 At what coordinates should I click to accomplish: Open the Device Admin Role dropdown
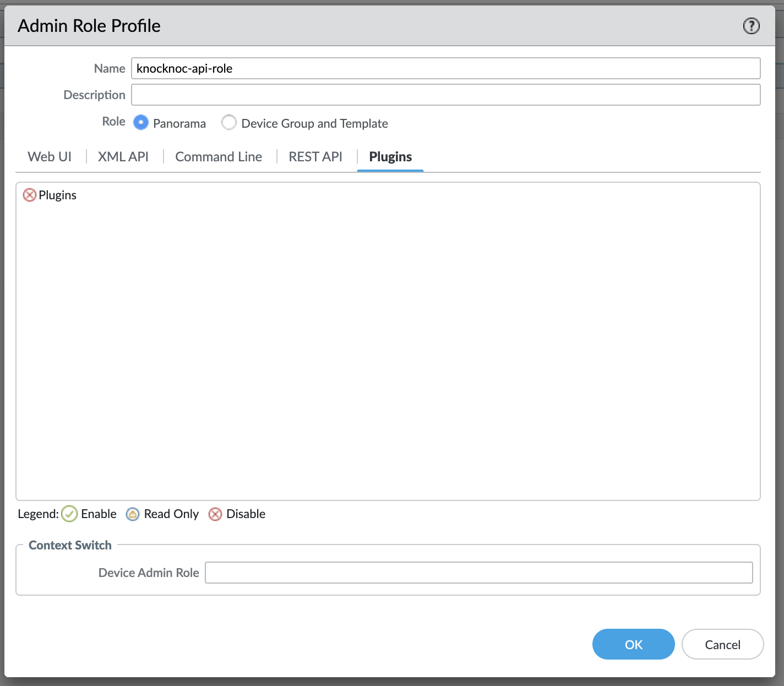[x=478, y=573]
